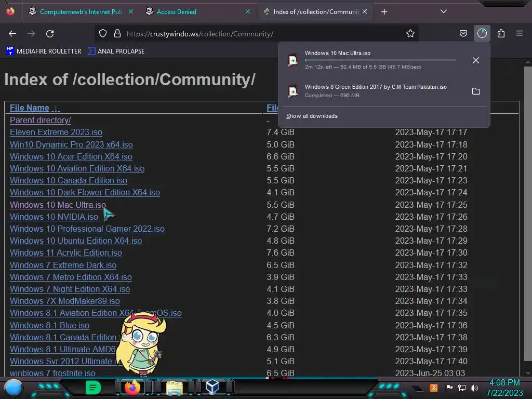Download Windows 11 Acrylic Edition.iso
Screen dimensions: 532x399
[66, 253]
